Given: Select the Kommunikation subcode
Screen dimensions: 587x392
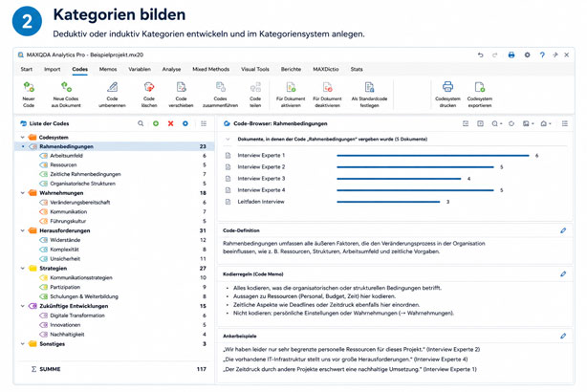Looking at the screenshot, I should click(x=69, y=212).
